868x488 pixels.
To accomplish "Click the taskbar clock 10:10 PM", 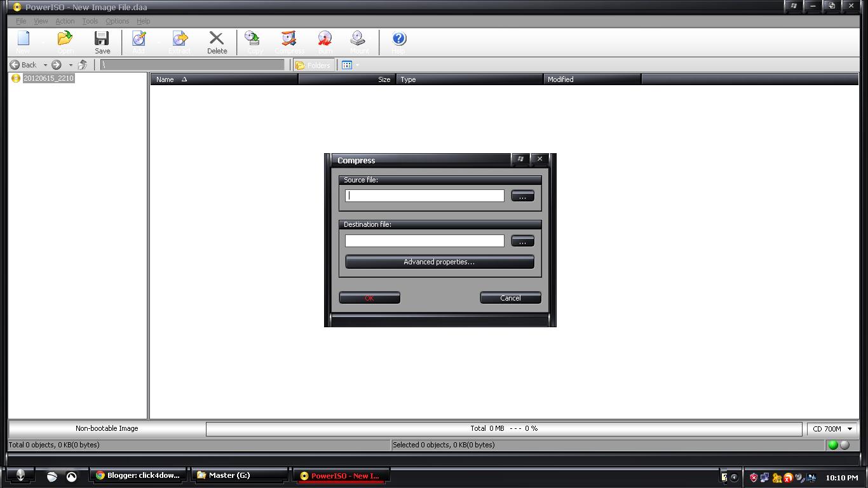I will point(841,477).
